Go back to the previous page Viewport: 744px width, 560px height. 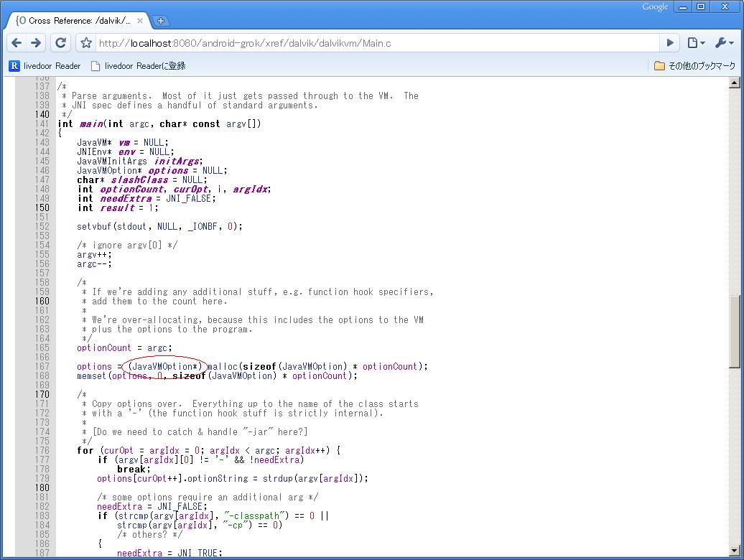pyautogui.click(x=17, y=43)
